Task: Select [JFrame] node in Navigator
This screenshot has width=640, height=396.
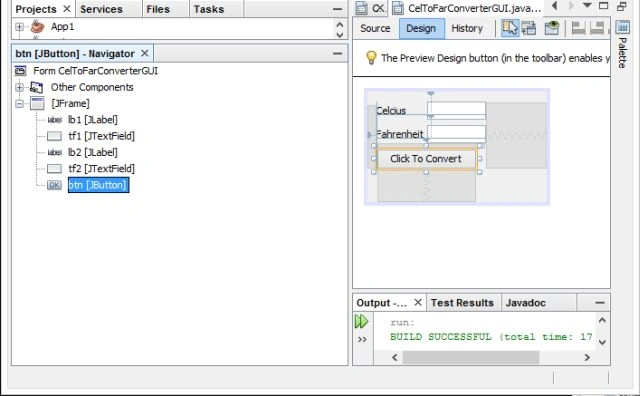Action: click(70, 103)
